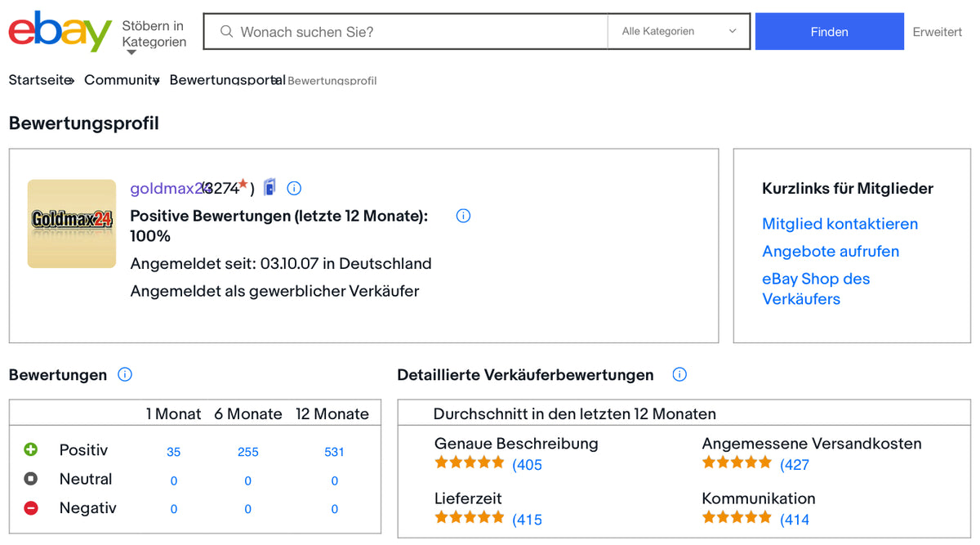
Task: Click the 3274 feedback score
Action: [x=222, y=189]
